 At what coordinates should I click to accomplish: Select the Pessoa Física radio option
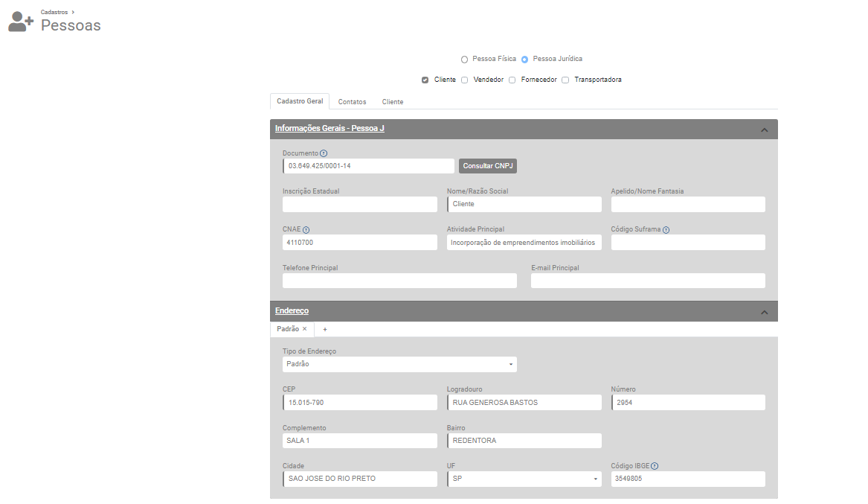pyautogui.click(x=465, y=60)
